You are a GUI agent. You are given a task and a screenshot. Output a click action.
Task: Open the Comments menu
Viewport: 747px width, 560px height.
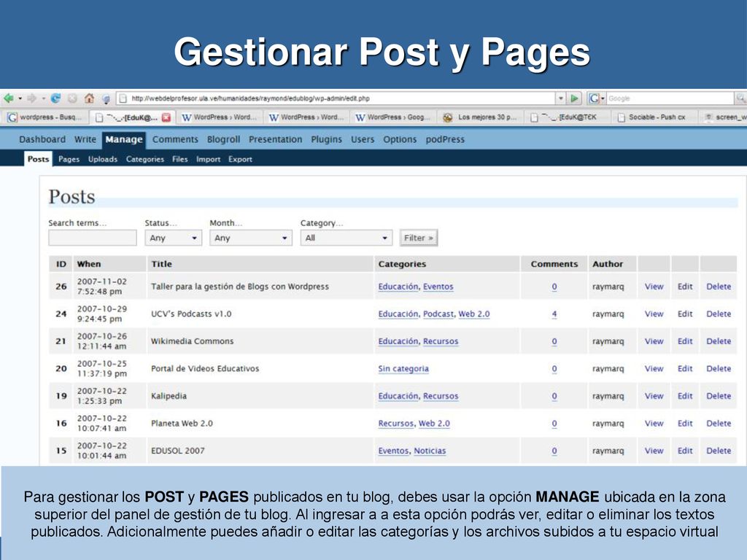(x=175, y=139)
